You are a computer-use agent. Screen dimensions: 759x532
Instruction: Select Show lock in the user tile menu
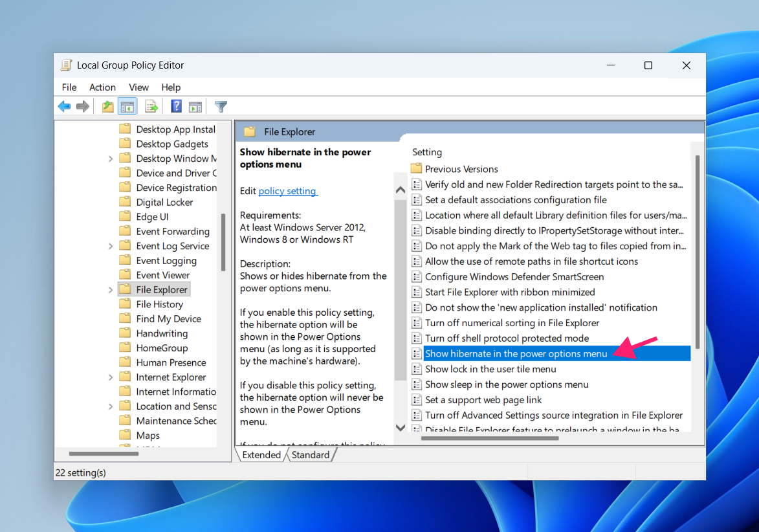pos(491,369)
